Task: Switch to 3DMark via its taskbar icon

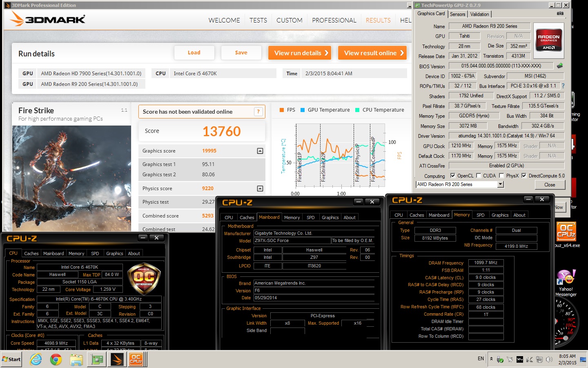Action: [117, 359]
